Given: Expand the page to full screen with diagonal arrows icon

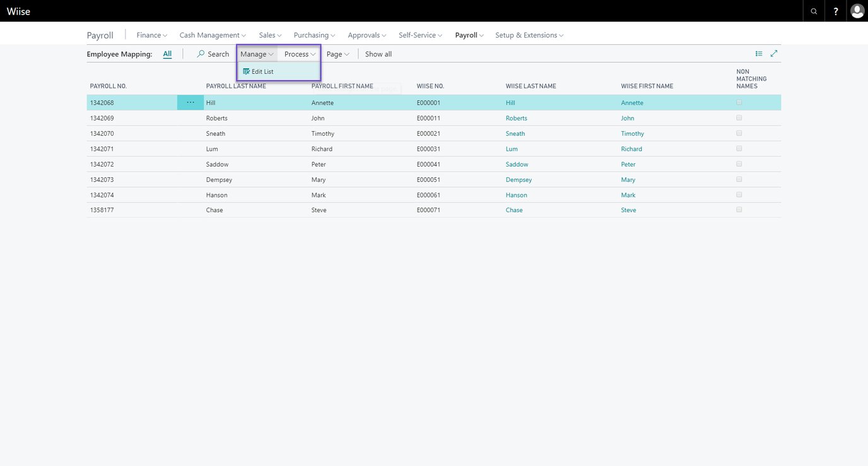Looking at the screenshot, I should [774, 53].
